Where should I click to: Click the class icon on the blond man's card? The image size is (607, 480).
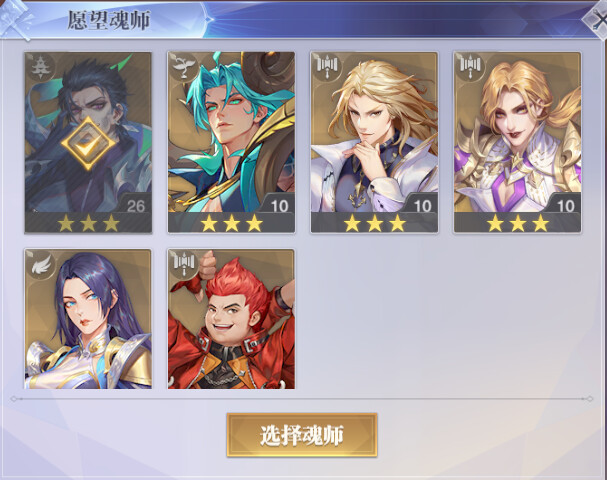[x=326, y=66]
